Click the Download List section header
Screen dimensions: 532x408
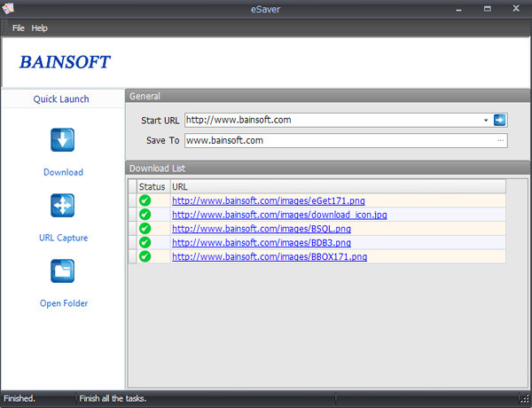tap(327, 169)
